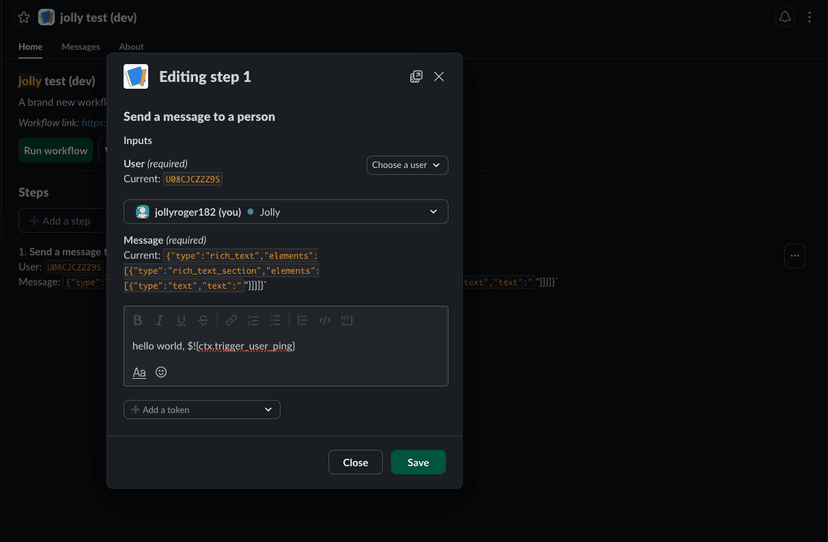This screenshot has height=542, width=828.
Task: Switch to the Messages tab
Action: (81, 47)
